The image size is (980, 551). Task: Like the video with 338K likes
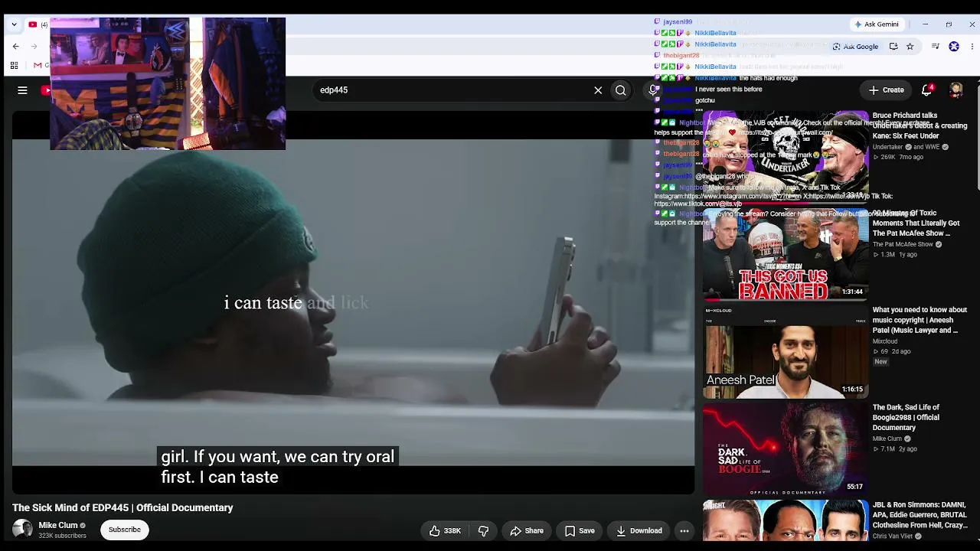click(445, 530)
